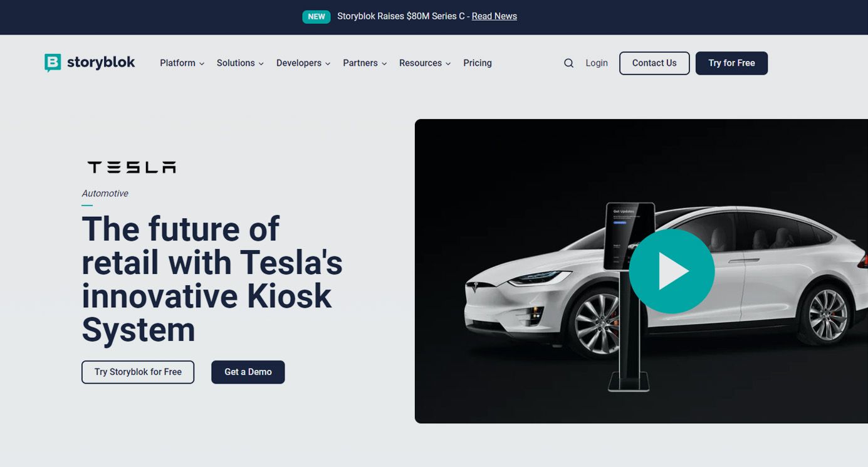Expand the Solutions dropdown chevron
The width and height of the screenshot is (868, 467).
[x=261, y=64]
